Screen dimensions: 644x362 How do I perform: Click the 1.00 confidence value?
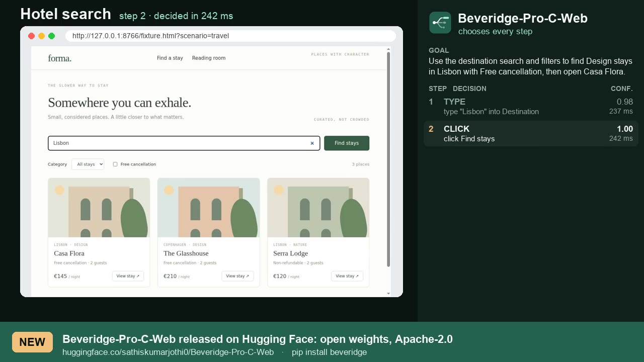625,129
